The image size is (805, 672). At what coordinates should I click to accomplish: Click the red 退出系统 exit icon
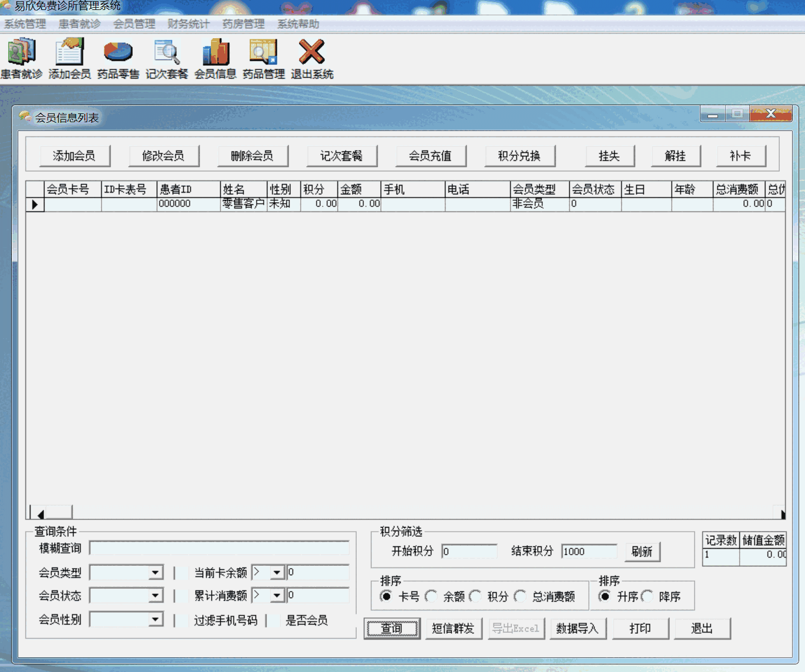click(311, 56)
